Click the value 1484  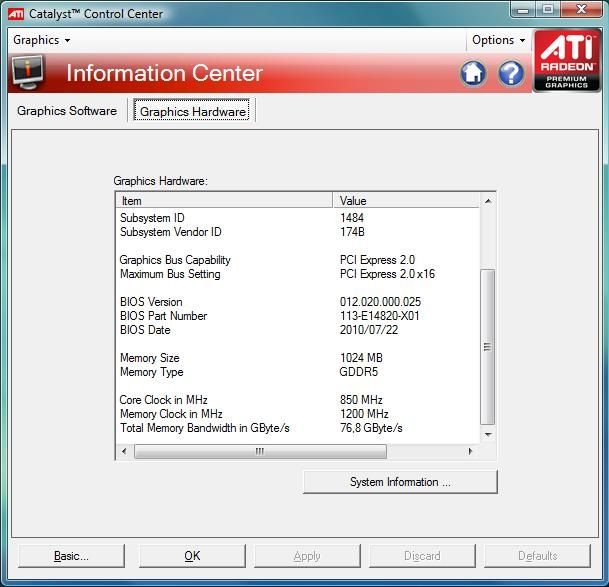[x=352, y=218]
